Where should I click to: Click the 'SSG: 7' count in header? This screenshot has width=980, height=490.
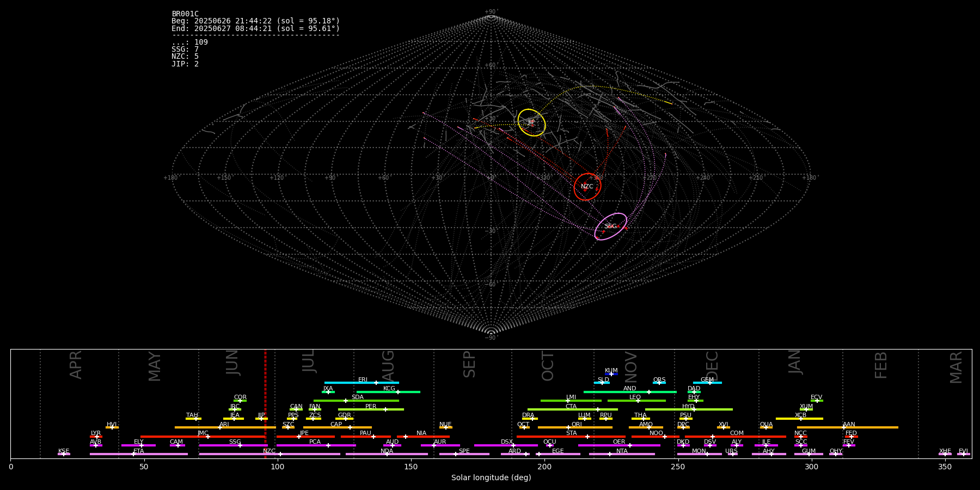coord(185,50)
